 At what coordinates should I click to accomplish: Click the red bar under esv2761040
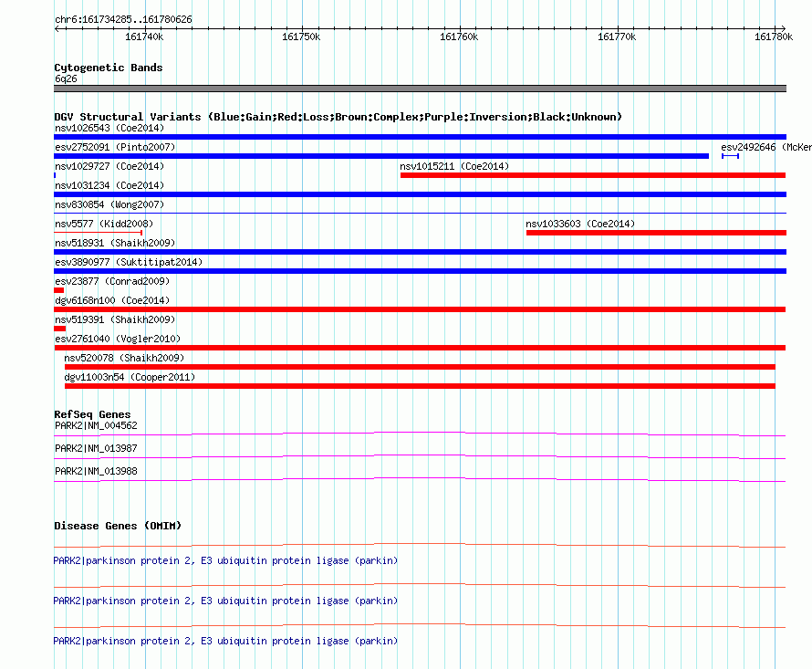point(420,348)
